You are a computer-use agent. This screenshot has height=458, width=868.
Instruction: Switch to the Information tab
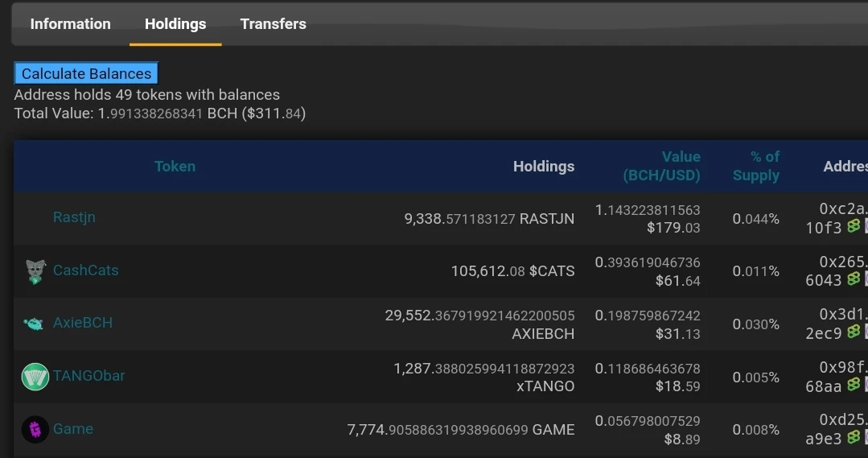[70, 24]
